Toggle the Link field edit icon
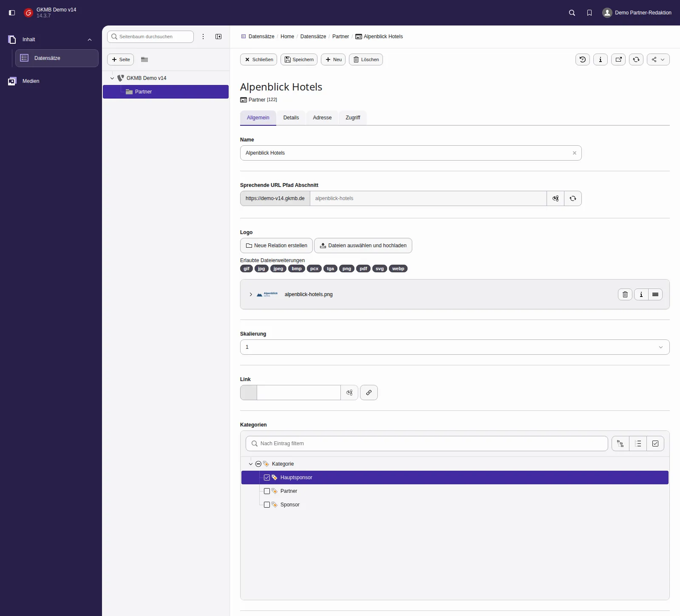 click(349, 393)
